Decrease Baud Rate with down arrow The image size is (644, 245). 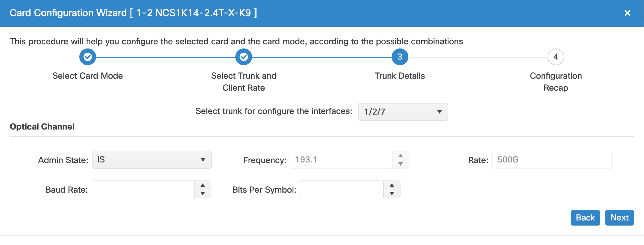pyautogui.click(x=203, y=194)
